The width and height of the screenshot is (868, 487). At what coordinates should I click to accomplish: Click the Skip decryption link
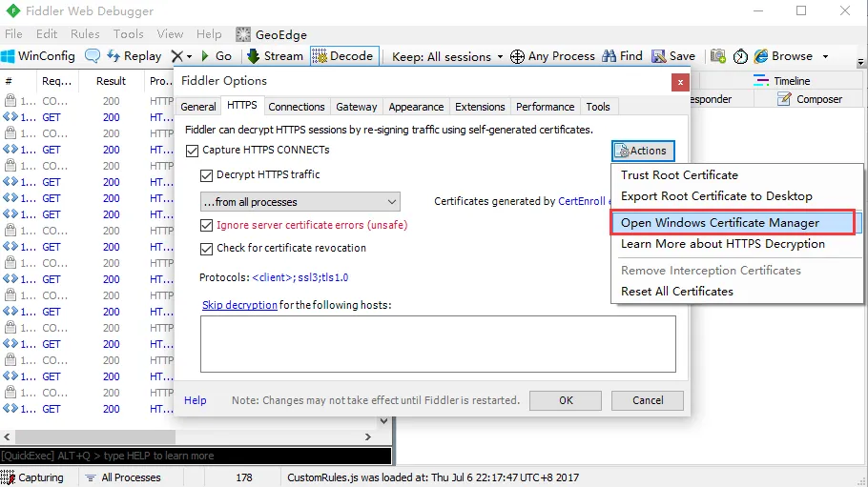coord(239,305)
